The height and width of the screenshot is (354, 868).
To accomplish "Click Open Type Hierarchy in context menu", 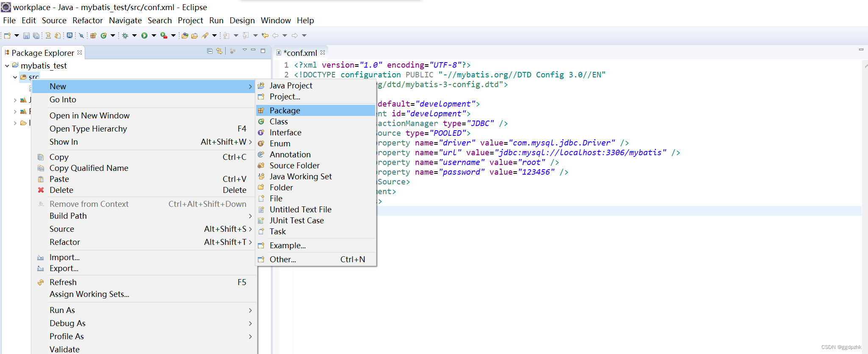I will (144, 129).
